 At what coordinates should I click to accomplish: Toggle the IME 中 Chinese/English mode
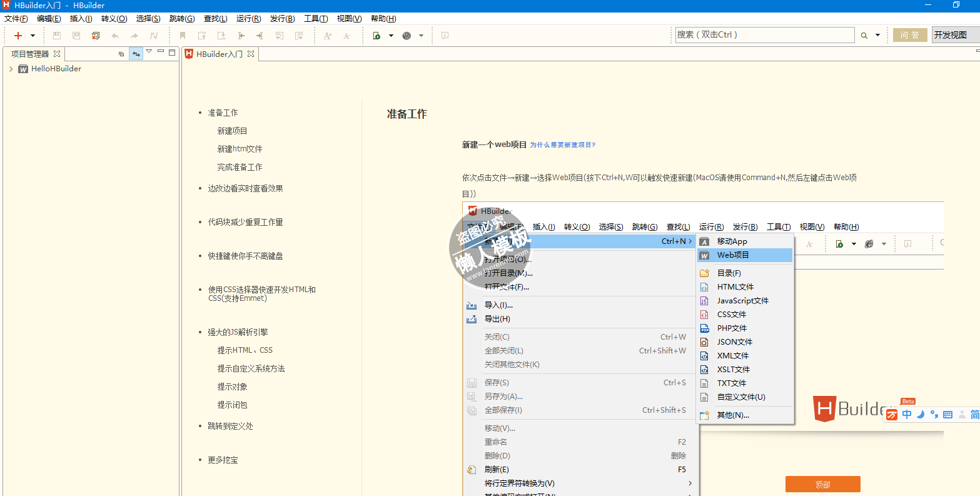[907, 414]
